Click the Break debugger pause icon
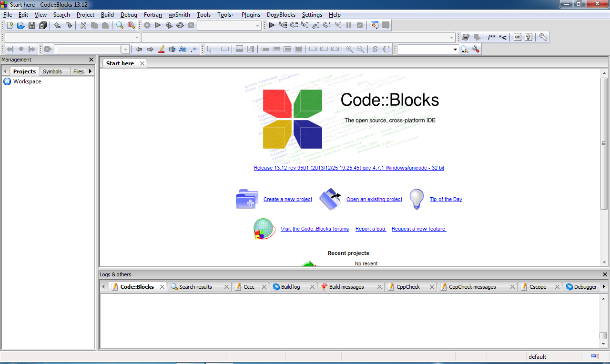610x364 pixels. [349, 25]
